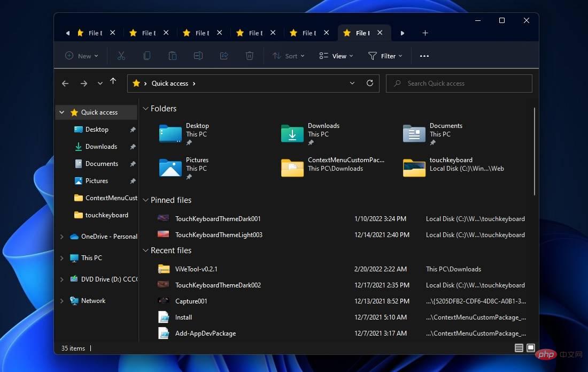Select the Delete icon in the toolbar
Viewport: 588px width, 372px height.
249,55
